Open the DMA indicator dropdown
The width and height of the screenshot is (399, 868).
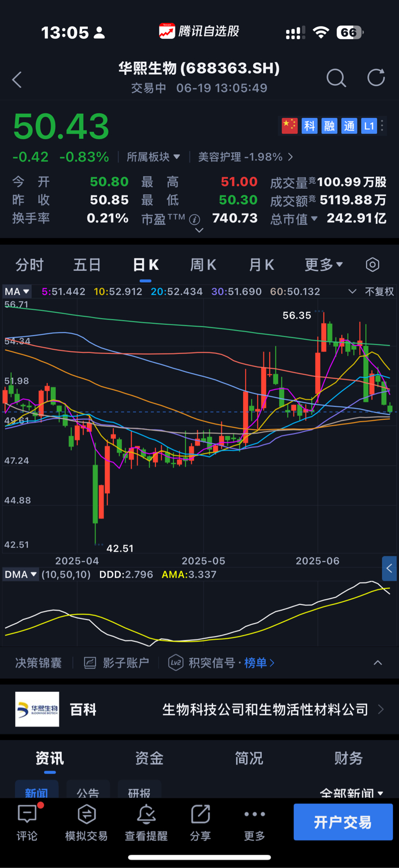pos(21,574)
